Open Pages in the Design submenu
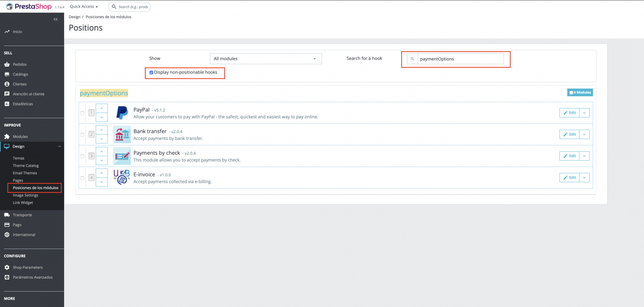The image size is (644, 307). tap(18, 181)
